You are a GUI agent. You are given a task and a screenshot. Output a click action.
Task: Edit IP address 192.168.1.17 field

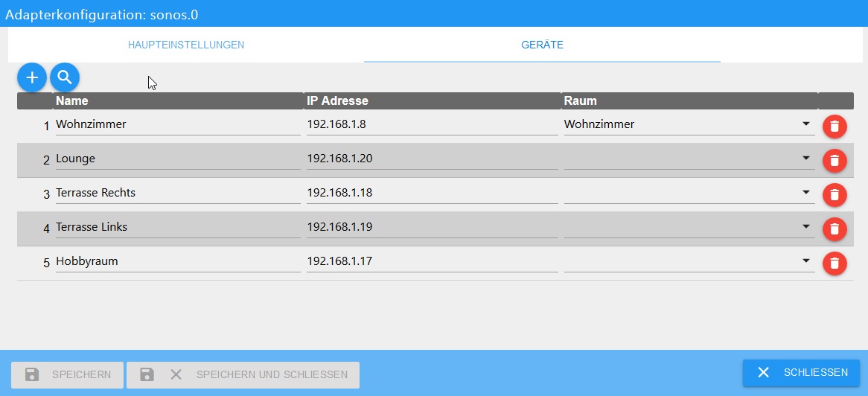click(x=433, y=261)
